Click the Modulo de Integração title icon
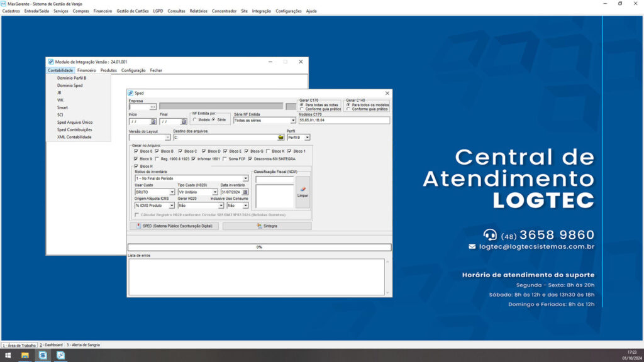The height and width of the screenshot is (362, 644). (51, 62)
